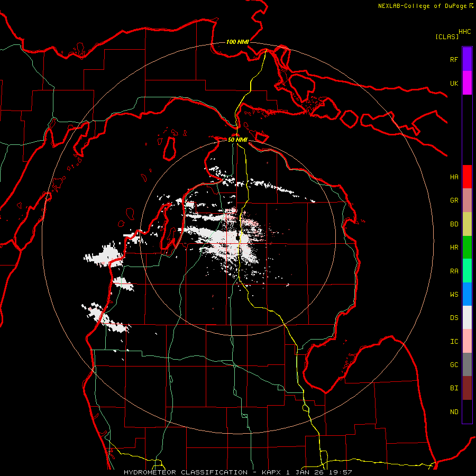Click the ND black legend swatch
Image resolution: width=476 pixels, height=476 pixels.
[467, 411]
